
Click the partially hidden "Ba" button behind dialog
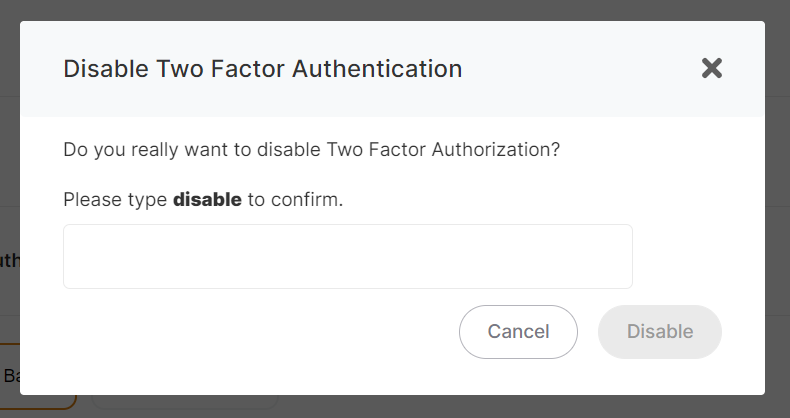click(12, 377)
